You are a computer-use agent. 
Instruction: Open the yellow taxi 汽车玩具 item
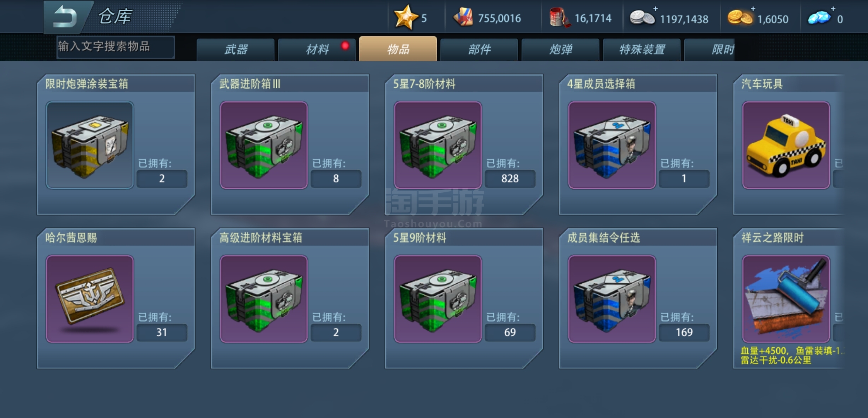click(786, 145)
